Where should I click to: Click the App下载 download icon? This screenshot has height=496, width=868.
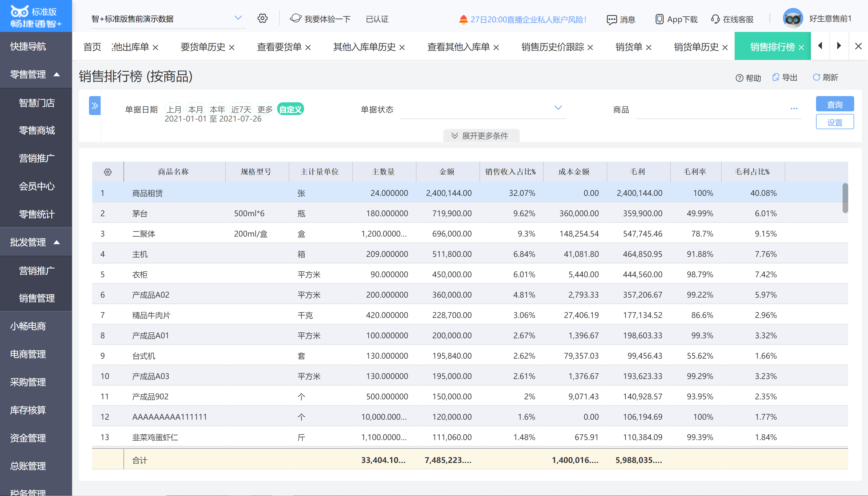pos(659,19)
